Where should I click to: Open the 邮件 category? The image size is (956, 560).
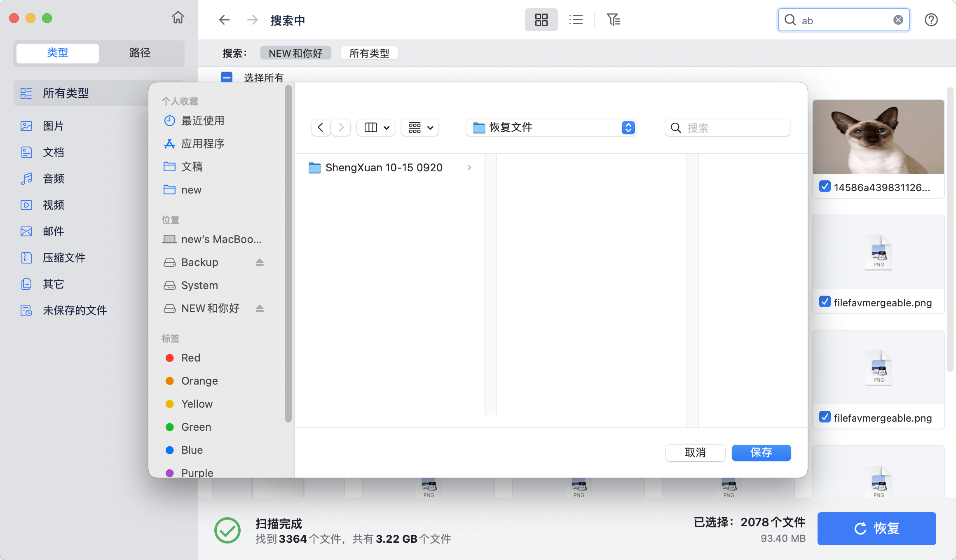point(53,231)
